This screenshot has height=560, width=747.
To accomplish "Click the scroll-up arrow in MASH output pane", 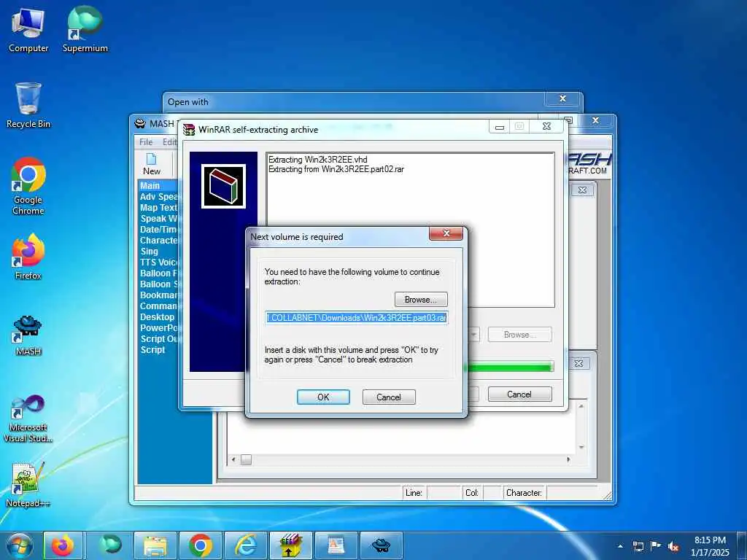I will pyautogui.click(x=581, y=406).
